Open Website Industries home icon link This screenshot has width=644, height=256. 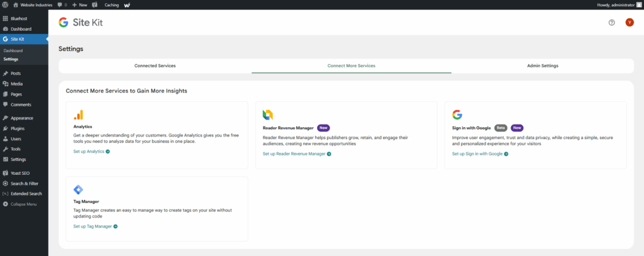(x=33, y=5)
